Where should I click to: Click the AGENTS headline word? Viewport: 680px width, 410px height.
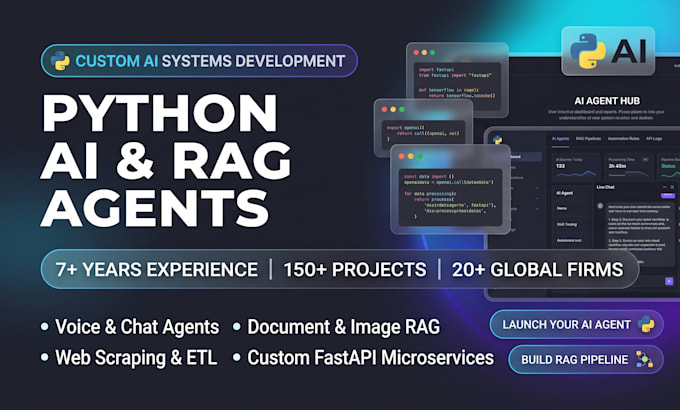(x=155, y=207)
